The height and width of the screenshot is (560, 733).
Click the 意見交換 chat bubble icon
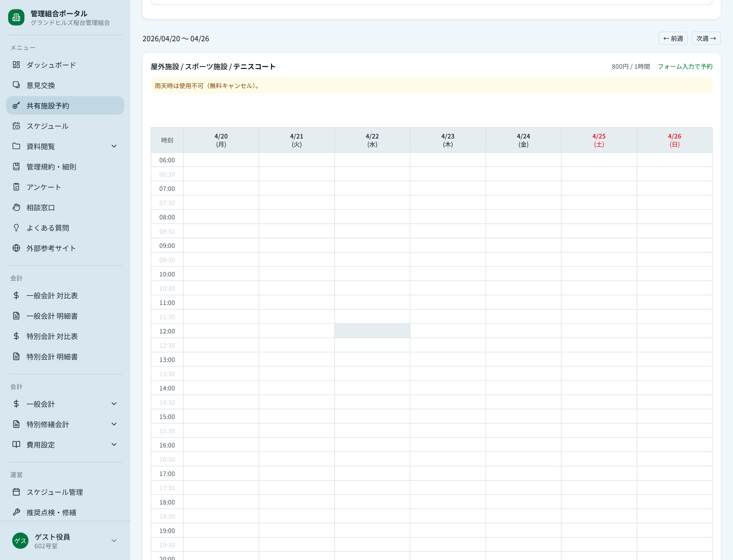pos(16,85)
